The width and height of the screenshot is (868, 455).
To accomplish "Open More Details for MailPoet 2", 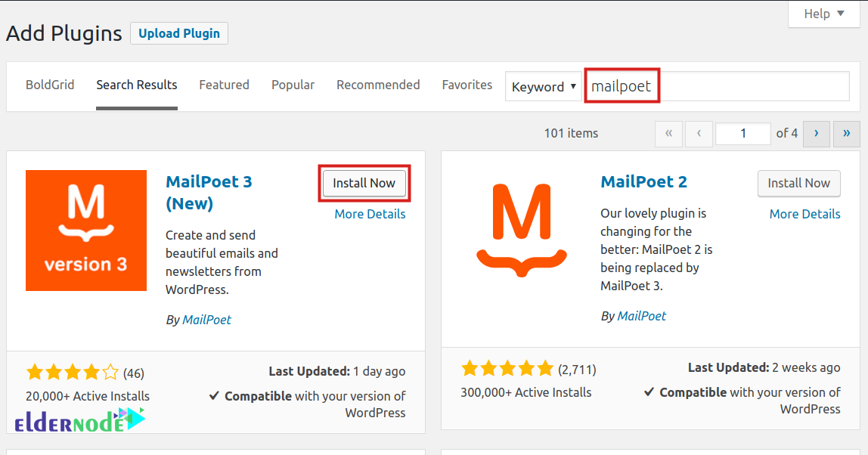I will (804, 214).
